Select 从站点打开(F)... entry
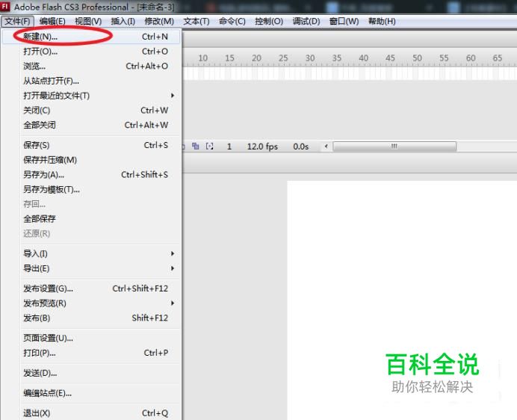Viewport: 517px width, 420px height. click(x=91, y=81)
